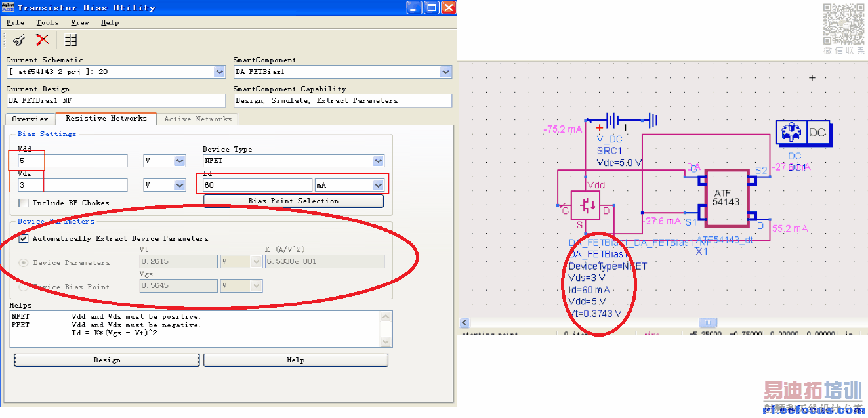Click the 'Id = K*(Vgs - Vt)^2' help line

[x=114, y=333]
